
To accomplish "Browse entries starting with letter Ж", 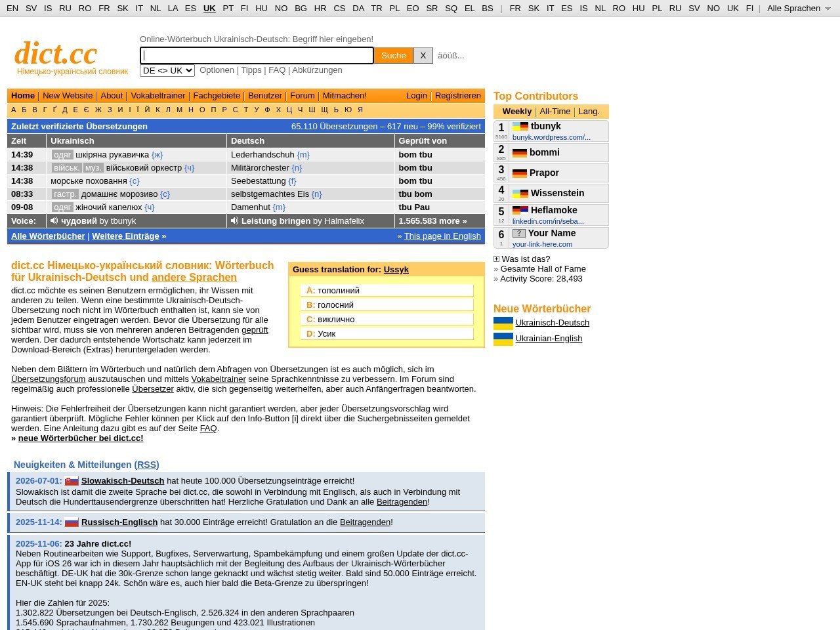I will click(98, 110).
